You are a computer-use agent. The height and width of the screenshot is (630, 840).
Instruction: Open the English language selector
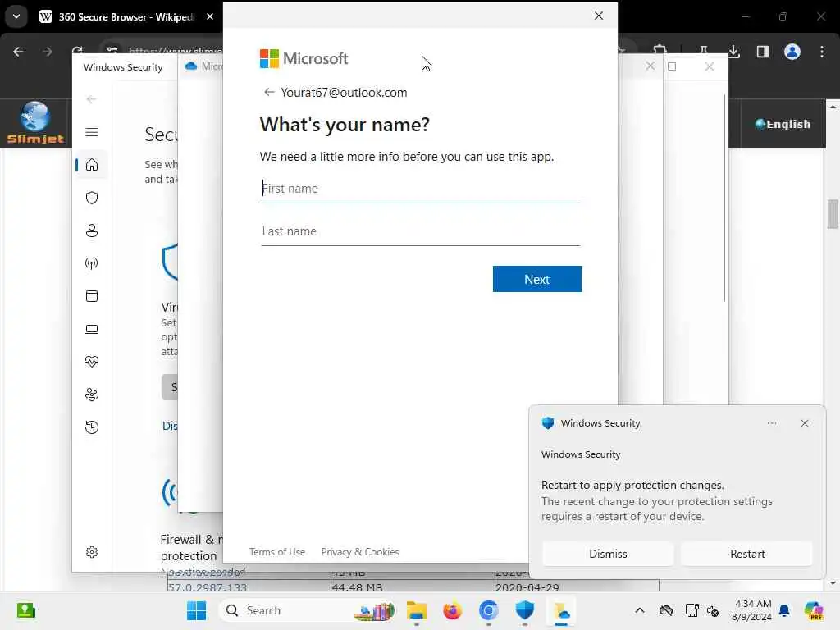783,125
